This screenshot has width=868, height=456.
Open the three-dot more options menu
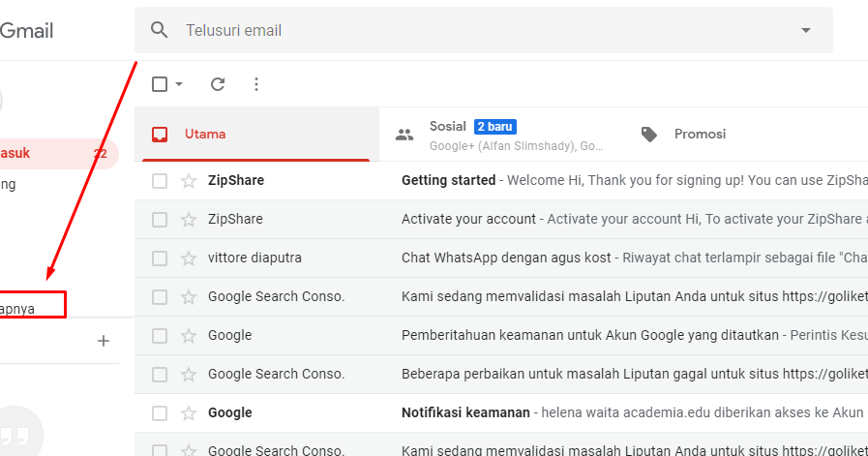coord(256,84)
